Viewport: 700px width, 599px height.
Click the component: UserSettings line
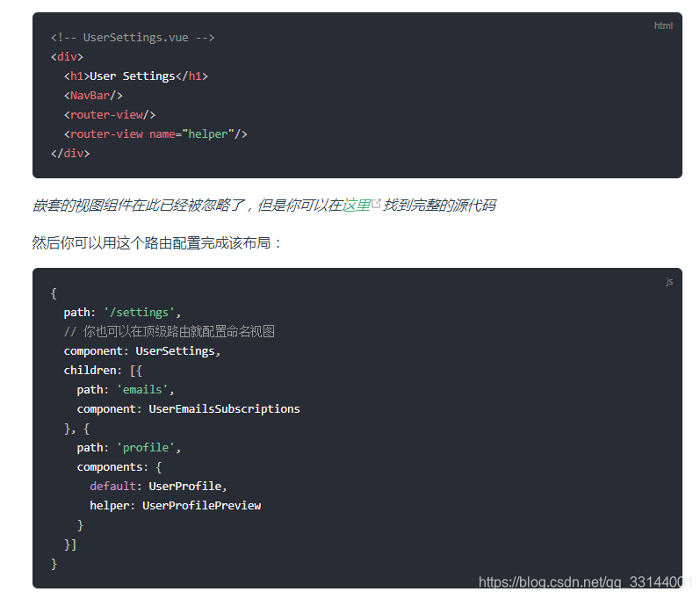point(142,351)
